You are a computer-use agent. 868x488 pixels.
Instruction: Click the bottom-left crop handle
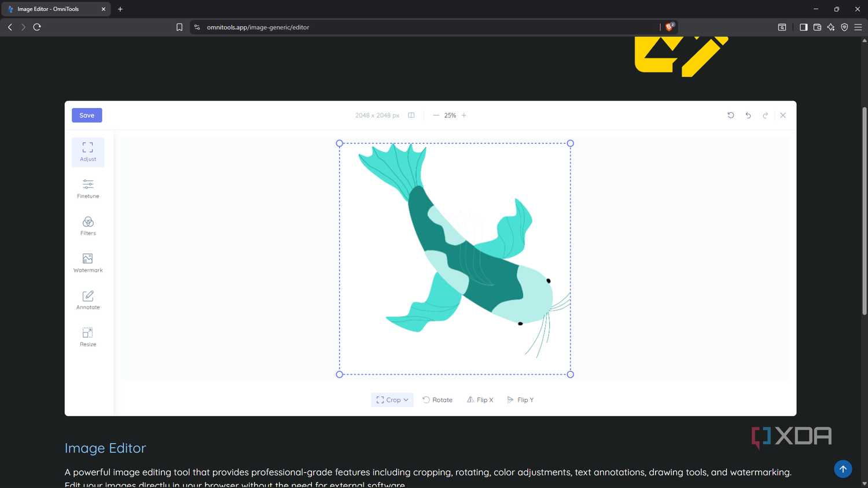tap(340, 374)
